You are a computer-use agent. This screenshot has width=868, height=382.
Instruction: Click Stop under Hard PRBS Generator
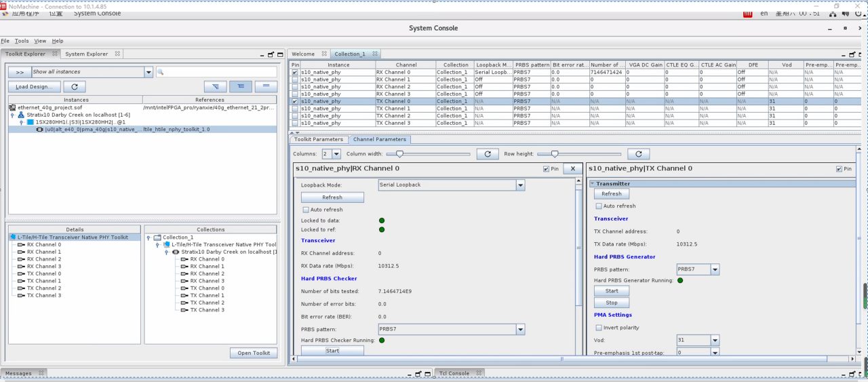(x=612, y=303)
